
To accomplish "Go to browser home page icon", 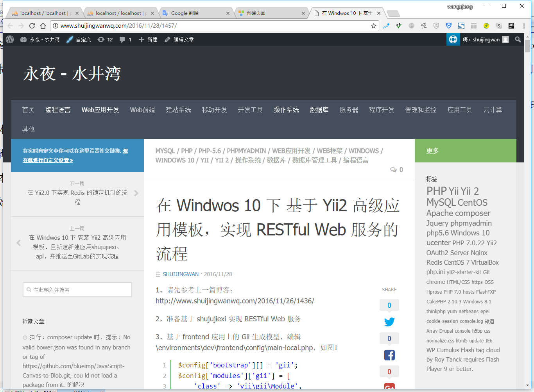I will 43,26.
